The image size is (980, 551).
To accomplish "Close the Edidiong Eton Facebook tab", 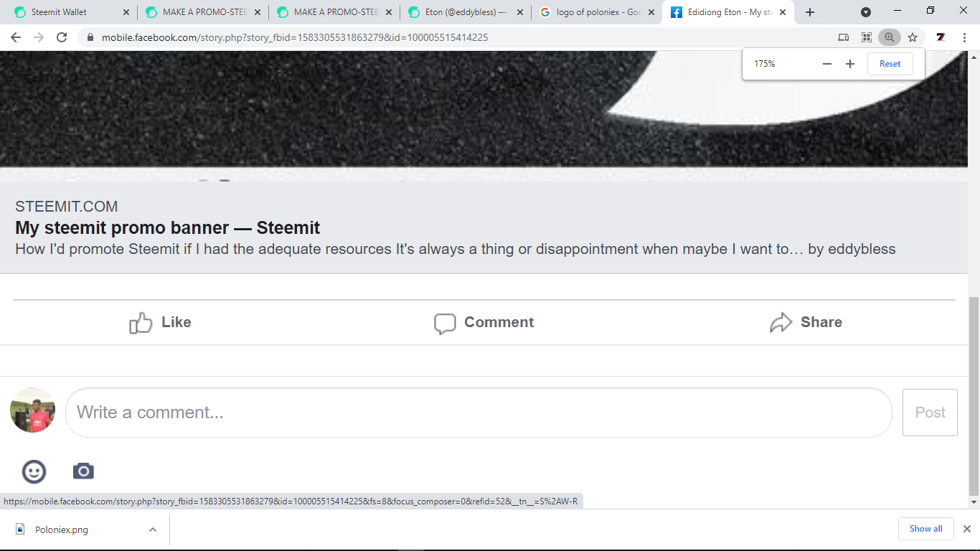I will click(783, 12).
